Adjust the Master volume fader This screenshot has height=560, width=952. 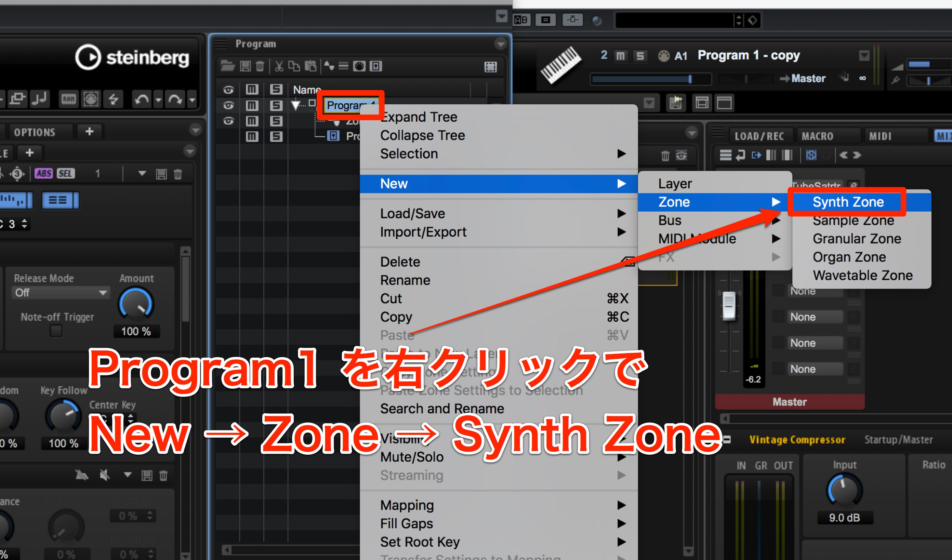pos(729,306)
